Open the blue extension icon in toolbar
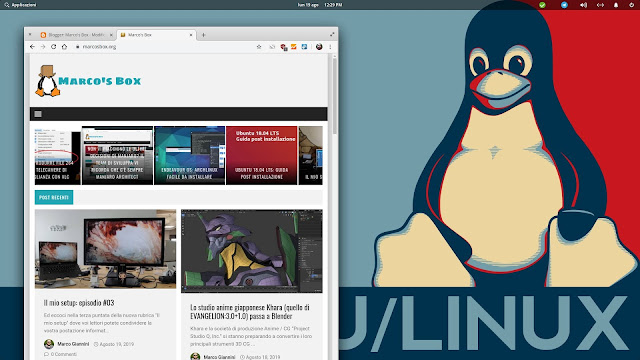 click(304, 47)
